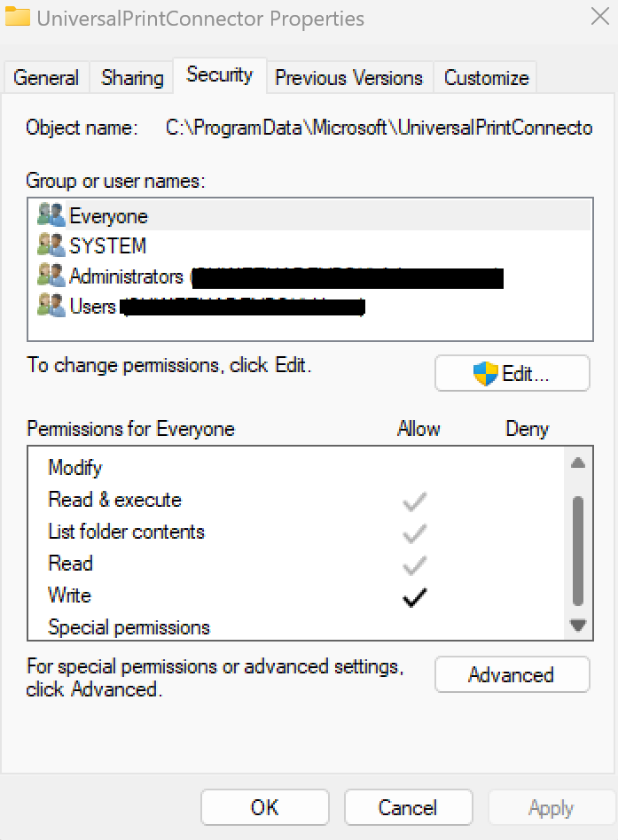
Task: Click the Advanced button for special permissions
Action: (x=512, y=674)
